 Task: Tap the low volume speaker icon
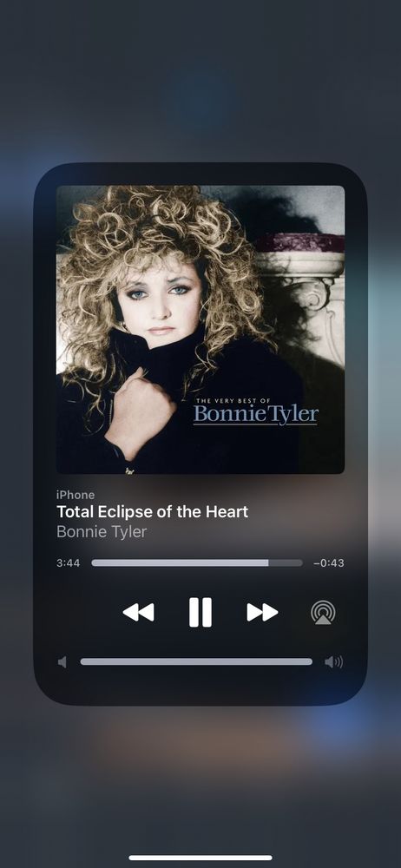click(x=62, y=662)
